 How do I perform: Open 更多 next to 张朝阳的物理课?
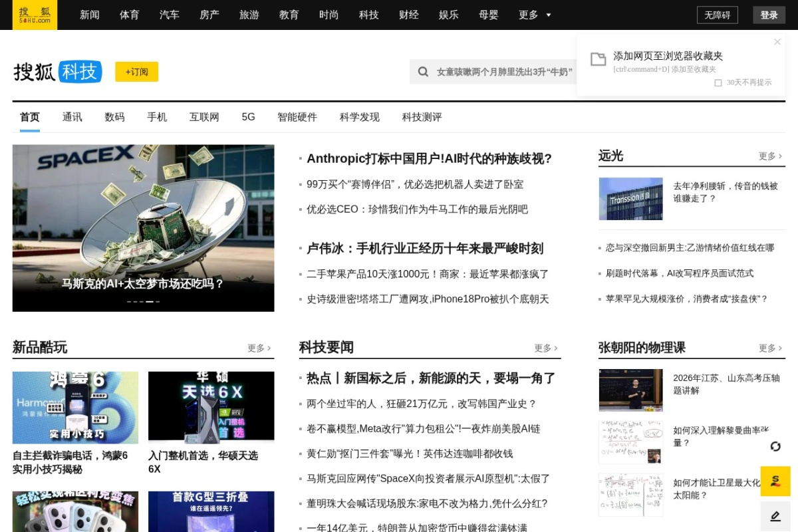[770, 348]
